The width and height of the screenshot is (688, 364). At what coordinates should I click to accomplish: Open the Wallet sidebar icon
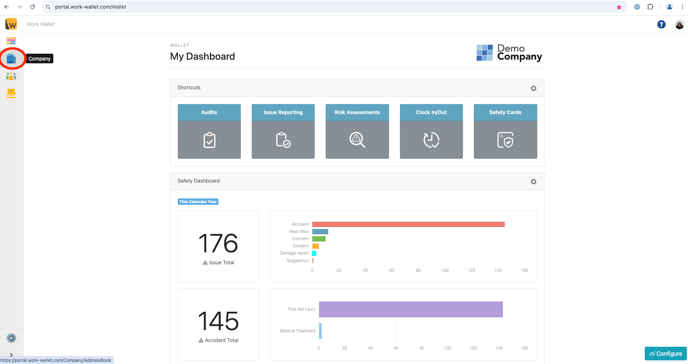pos(11,41)
